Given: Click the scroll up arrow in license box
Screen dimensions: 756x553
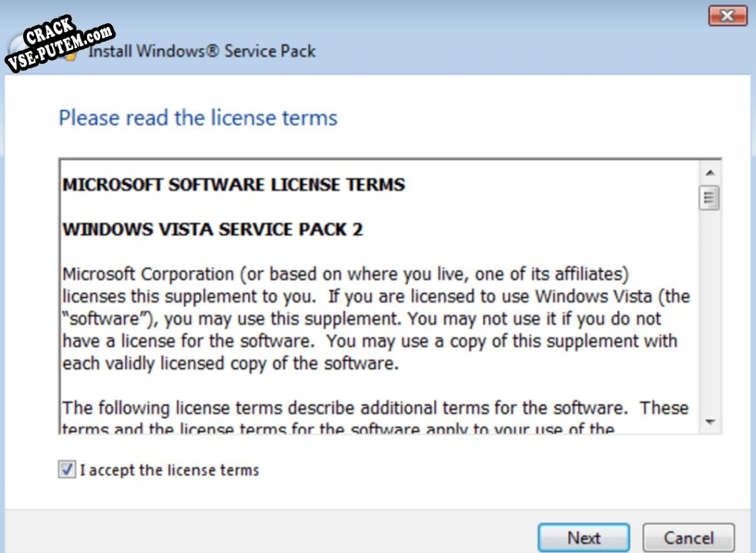Looking at the screenshot, I should pyautogui.click(x=710, y=173).
